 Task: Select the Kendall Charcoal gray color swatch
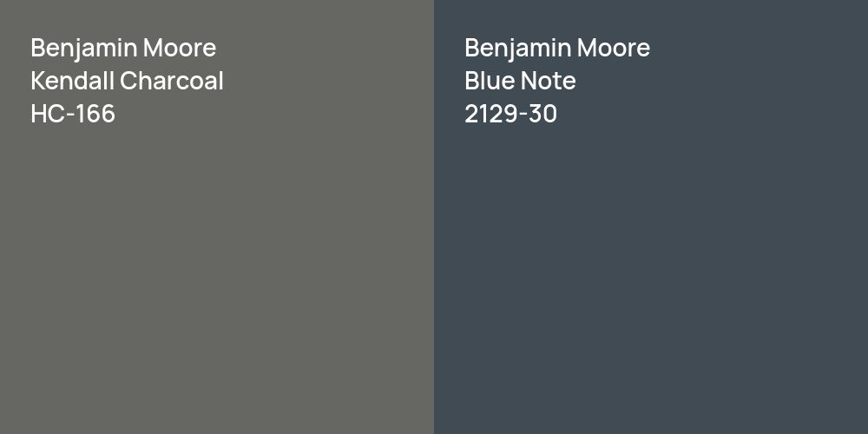click(x=217, y=278)
